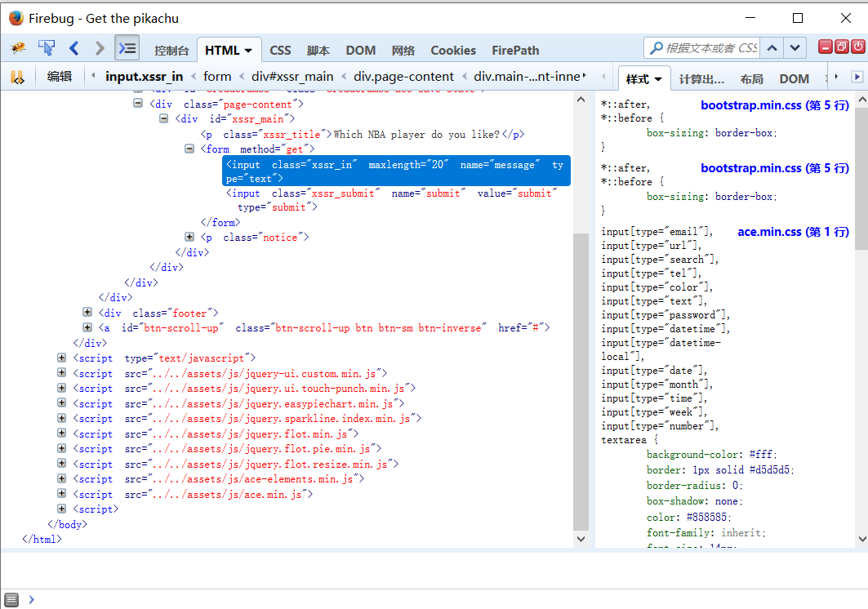868x609 pixels.
Task: Click the 编辑 edit button
Action: pyautogui.click(x=60, y=77)
